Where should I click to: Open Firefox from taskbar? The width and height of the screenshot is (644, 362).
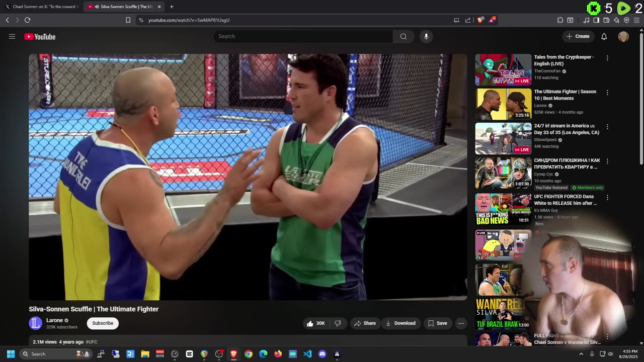pyautogui.click(x=278, y=354)
